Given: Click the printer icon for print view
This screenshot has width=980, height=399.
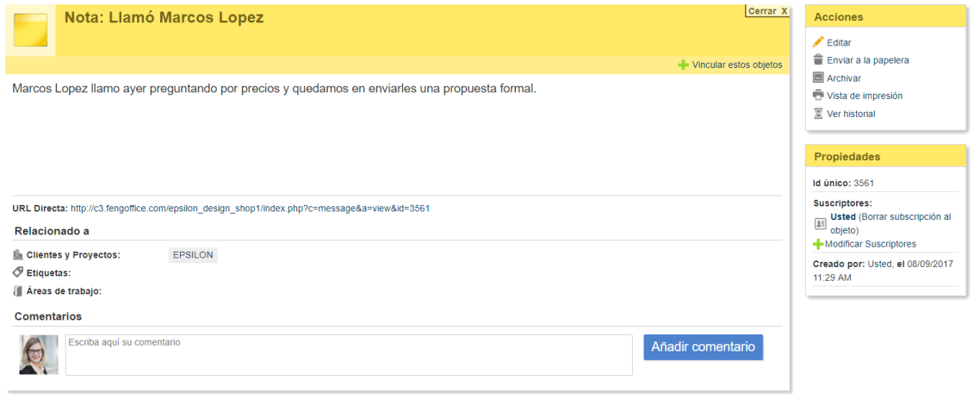Looking at the screenshot, I should [818, 96].
